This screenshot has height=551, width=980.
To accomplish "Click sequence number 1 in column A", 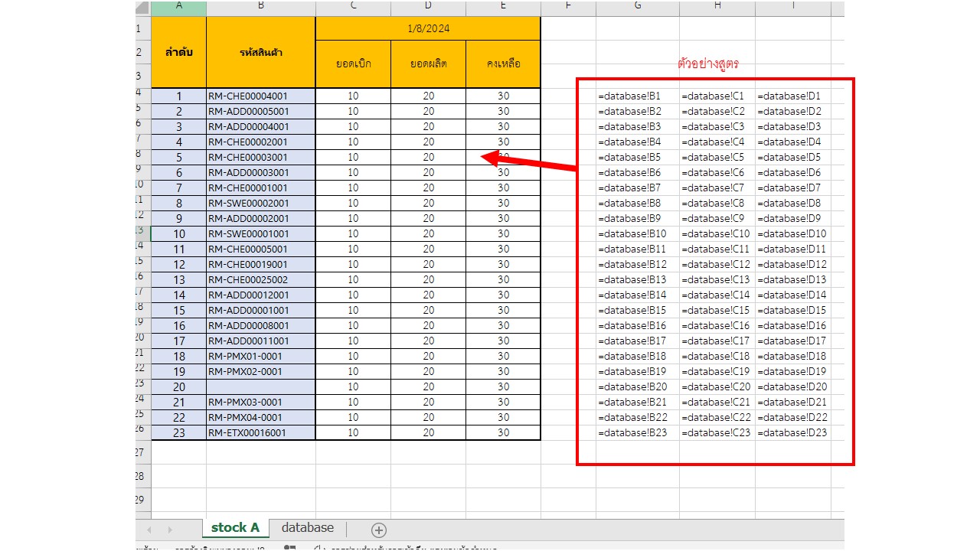I will click(178, 96).
